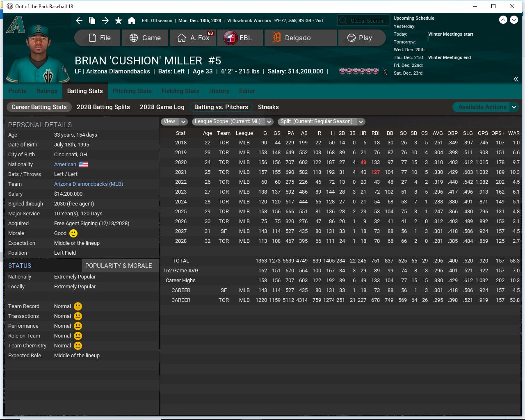This screenshot has height=420, width=525.
Task: Follow the Arizona Diamondbacks (MLB) team link
Action: click(89, 184)
